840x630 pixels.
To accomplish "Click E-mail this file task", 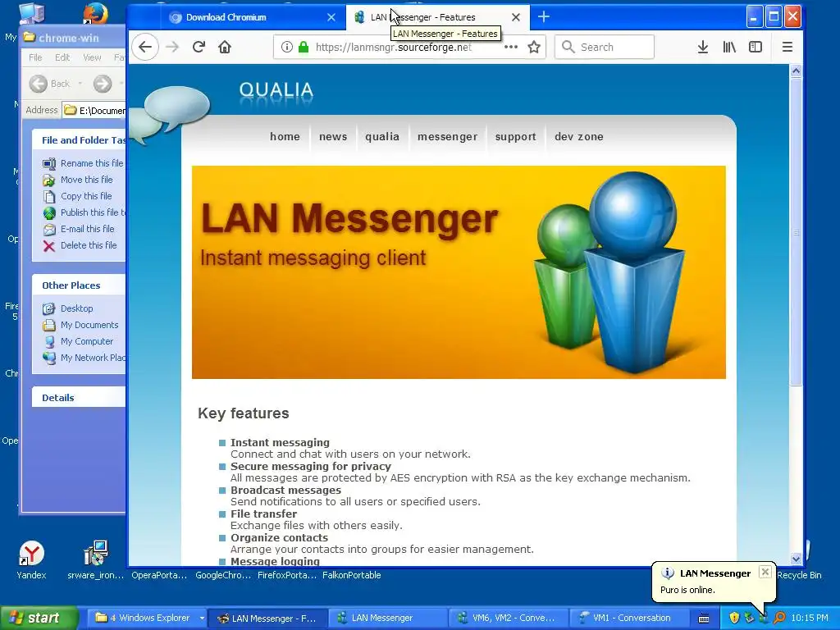I will [87, 229].
